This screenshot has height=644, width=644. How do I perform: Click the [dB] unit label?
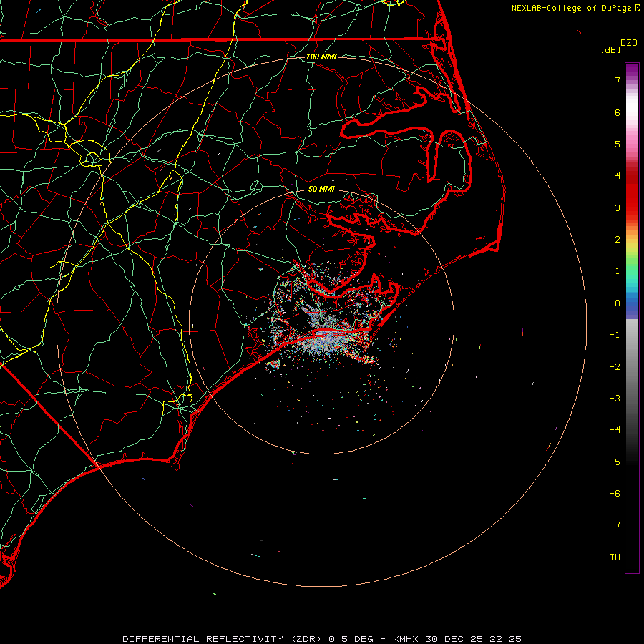[610, 49]
